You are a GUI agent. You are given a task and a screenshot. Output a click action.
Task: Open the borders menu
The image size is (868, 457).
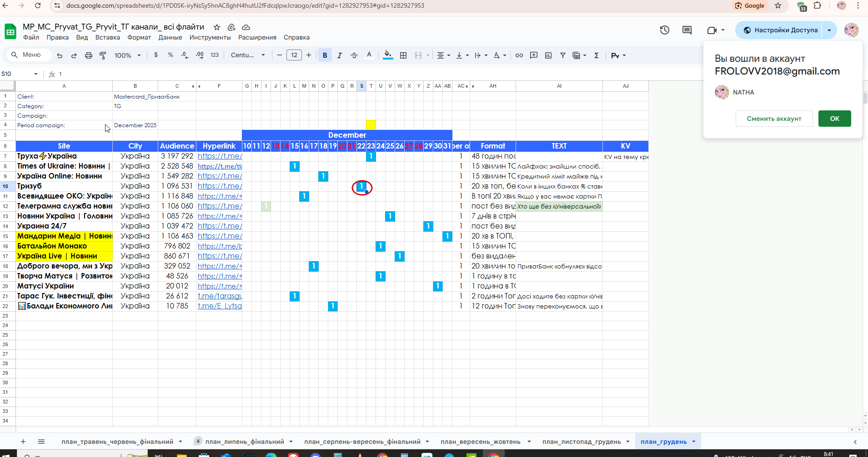coord(403,55)
